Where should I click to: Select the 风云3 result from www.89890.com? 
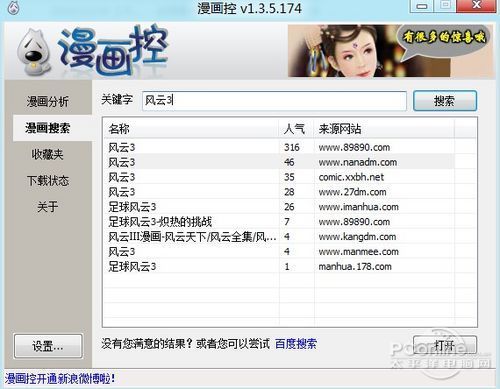[x=289, y=147]
